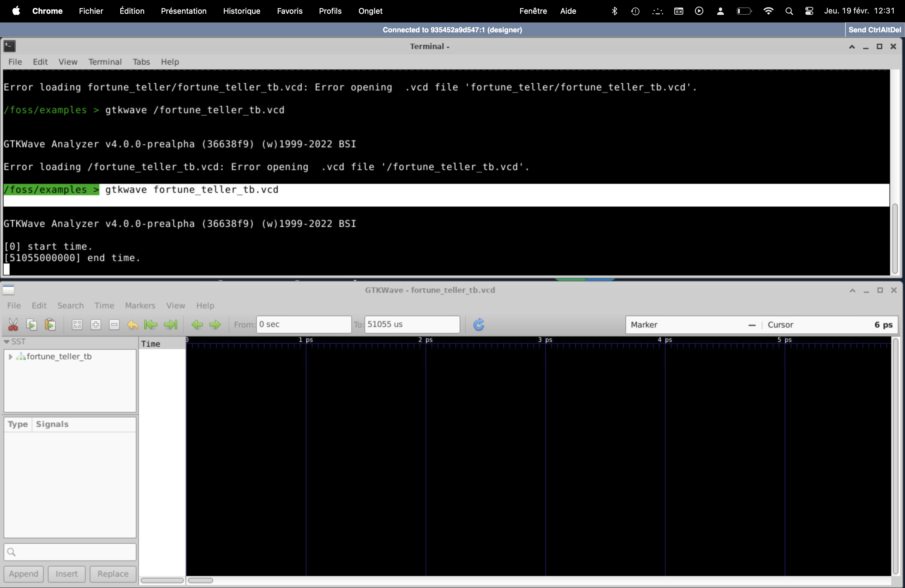Image resolution: width=905 pixels, height=588 pixels.
Task: Click the horizontal waveform scrollbar handle
Action: [201, 581]
